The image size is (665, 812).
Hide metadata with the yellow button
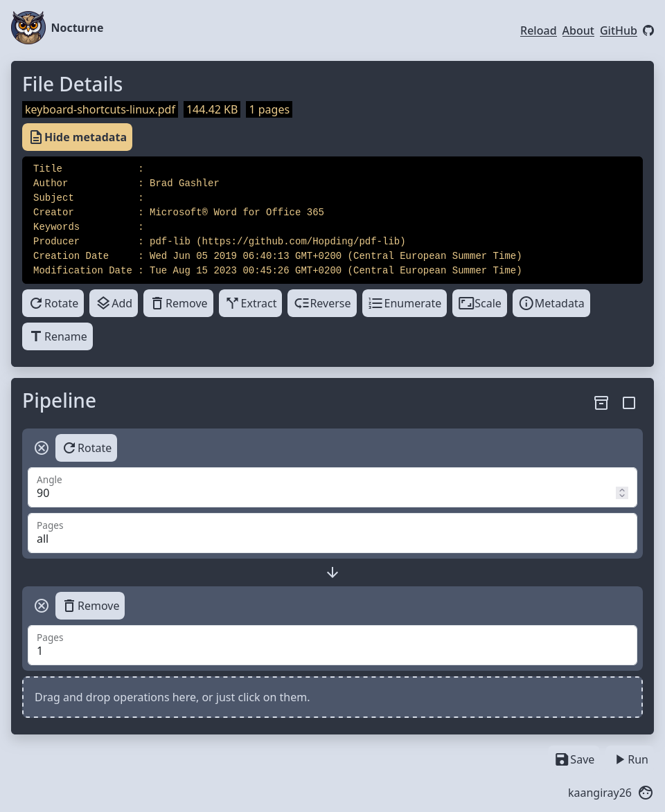coord(77,137)
